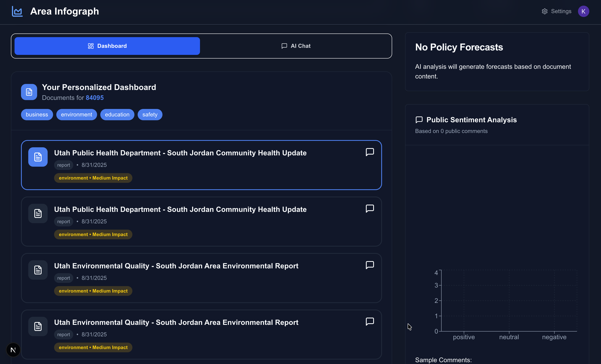601x364 pixels.
Task: Click document icon on first Health Update card
Action: pyautogui.click(x=38, y=157)
